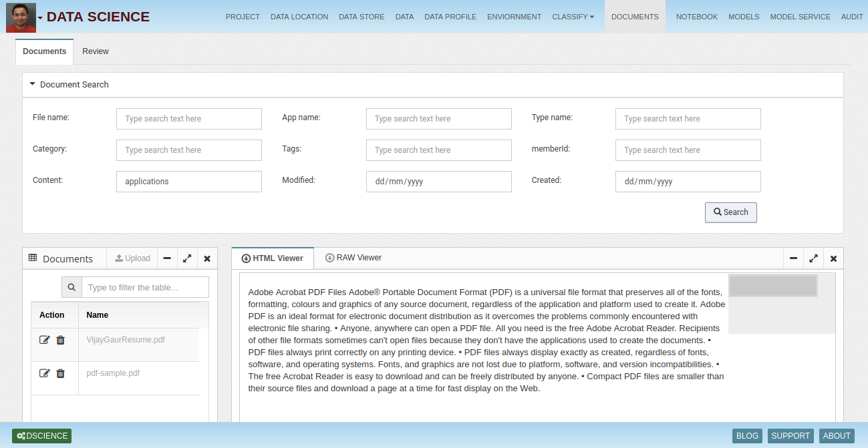Viewport: 868px width, 448px height.
Task: Select the DOCUMENTS nav item
Action: (x=635, y=17)
